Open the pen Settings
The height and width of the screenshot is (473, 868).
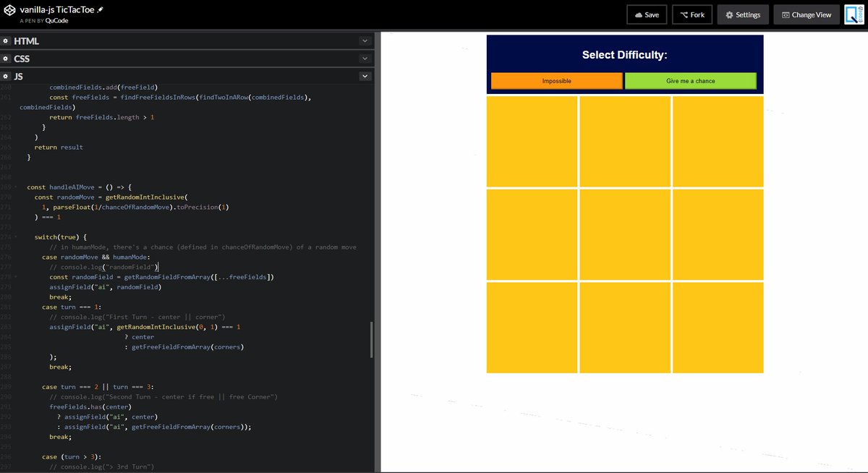[x=743, y=14]
